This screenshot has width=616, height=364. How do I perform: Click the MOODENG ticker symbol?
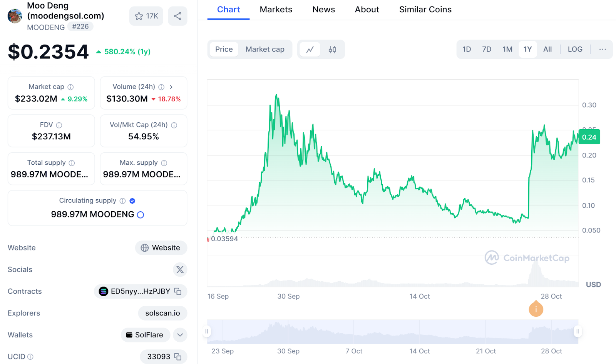point(46,27)
